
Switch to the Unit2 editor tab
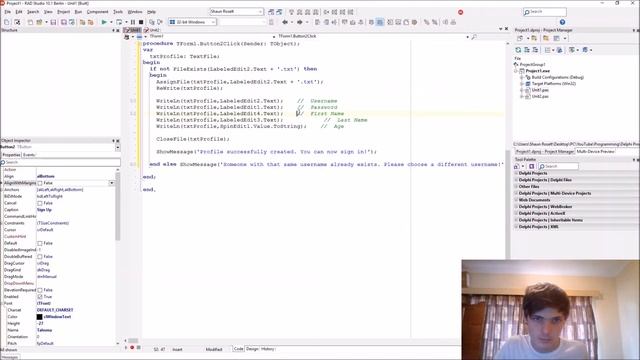(x=152, y=30)
